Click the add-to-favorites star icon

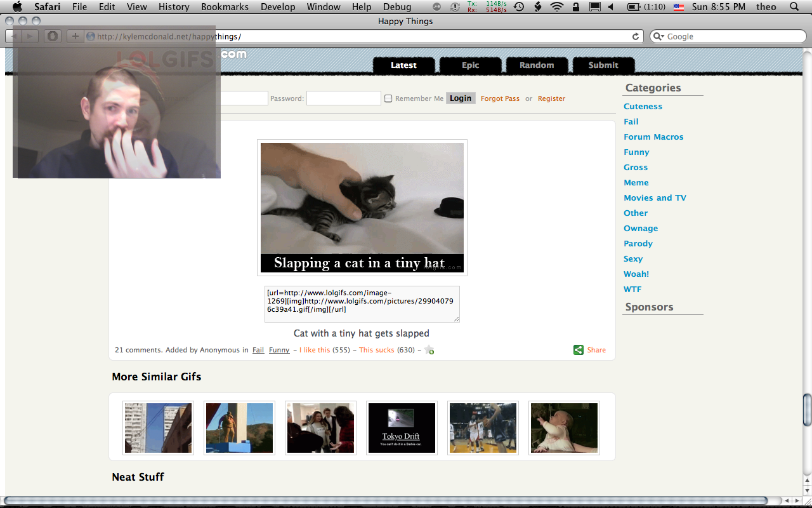429,350
